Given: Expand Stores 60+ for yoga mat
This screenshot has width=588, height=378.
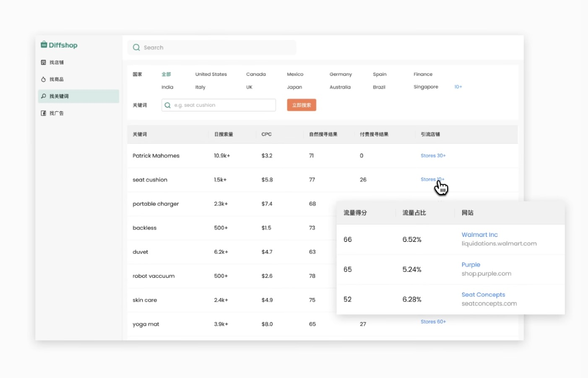Looking at the screenshot, I should (x=433, y=322).
